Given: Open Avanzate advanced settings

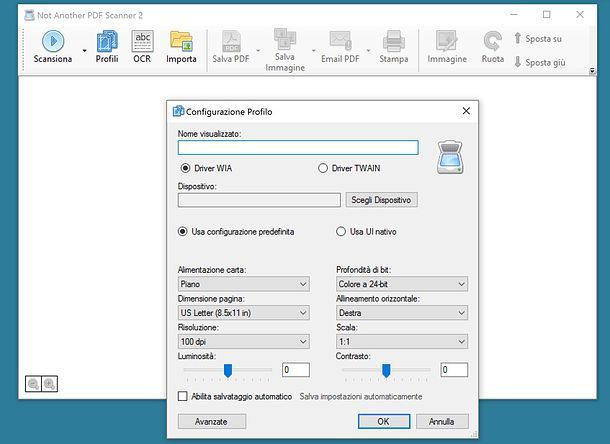Looking at the screenshot, I should [212, 421].
